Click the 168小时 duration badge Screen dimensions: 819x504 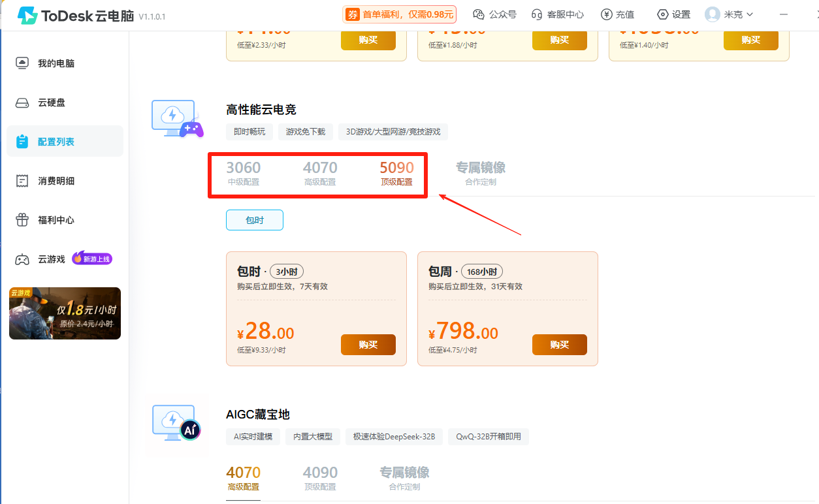point(482,272)
